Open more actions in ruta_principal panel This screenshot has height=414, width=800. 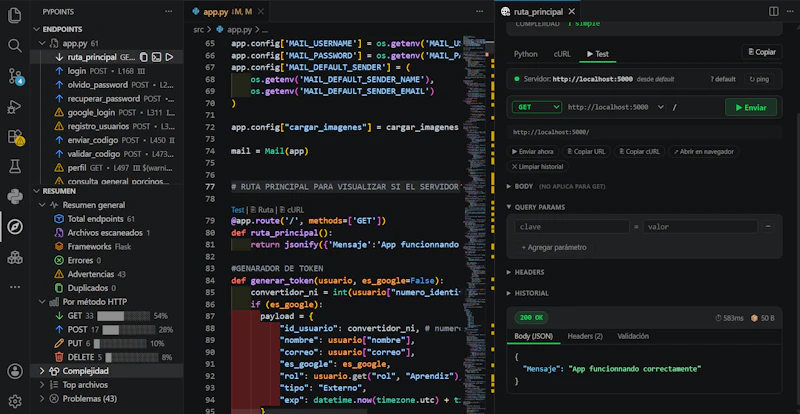[789, 11]
